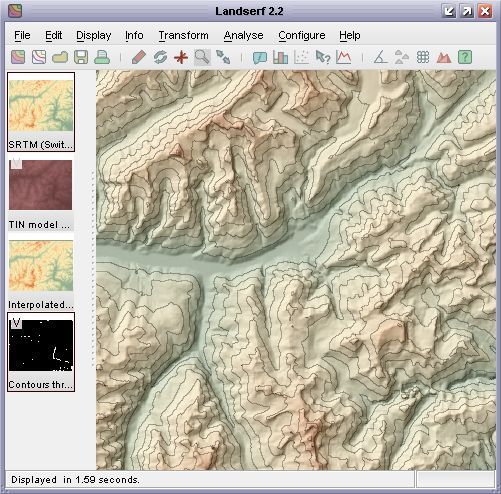This screenshot has height=494, width=501.
Task: Select the TIN model thumbnail
Action: tap(41, 192)
